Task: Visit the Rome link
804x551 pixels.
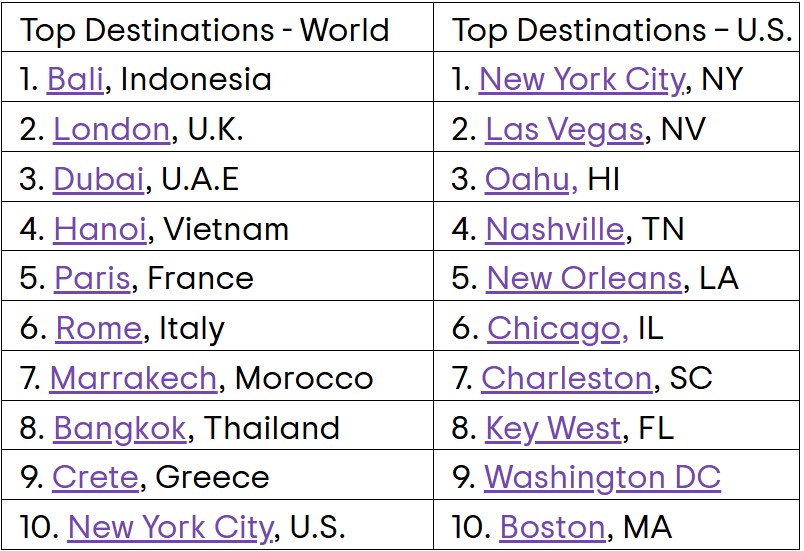Action: pos(98,329)
